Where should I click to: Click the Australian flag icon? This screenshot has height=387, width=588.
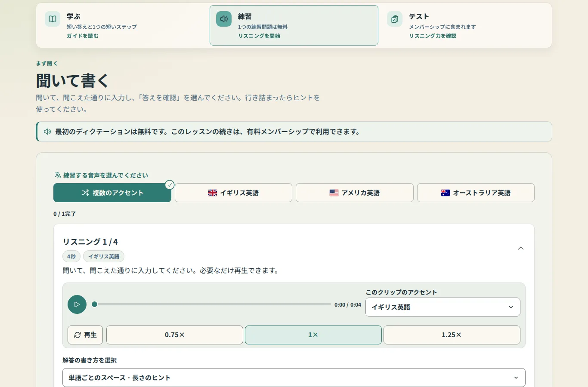(x=446, y=193)
